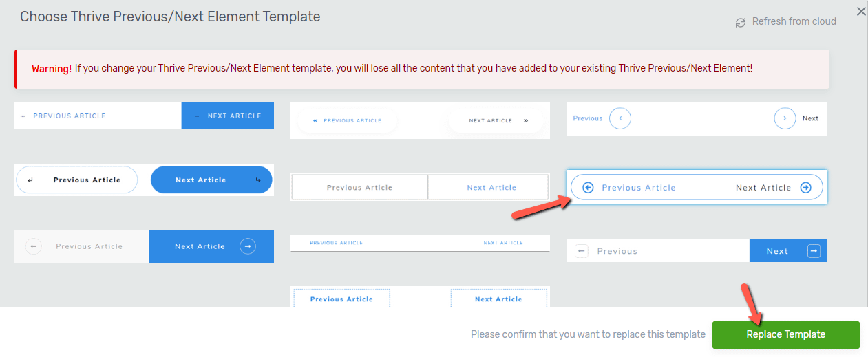
Task: Close the template chooser dialog
Action: click(861, 11)
